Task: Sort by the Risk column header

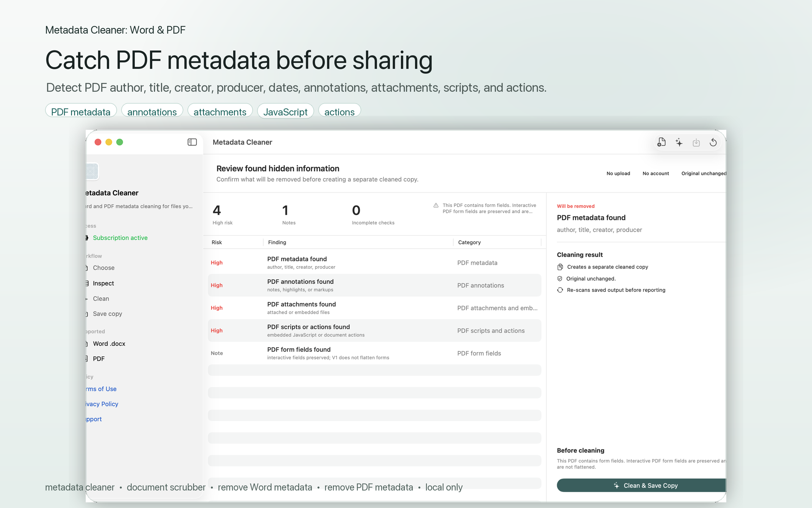Action: tap(217, 242)
